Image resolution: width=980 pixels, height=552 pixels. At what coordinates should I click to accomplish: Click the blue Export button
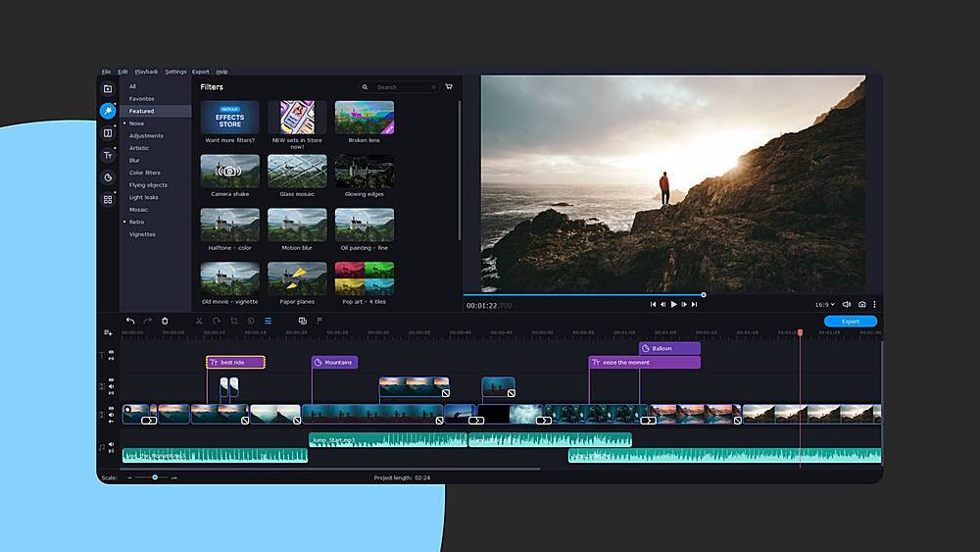(x=850, y=322)
